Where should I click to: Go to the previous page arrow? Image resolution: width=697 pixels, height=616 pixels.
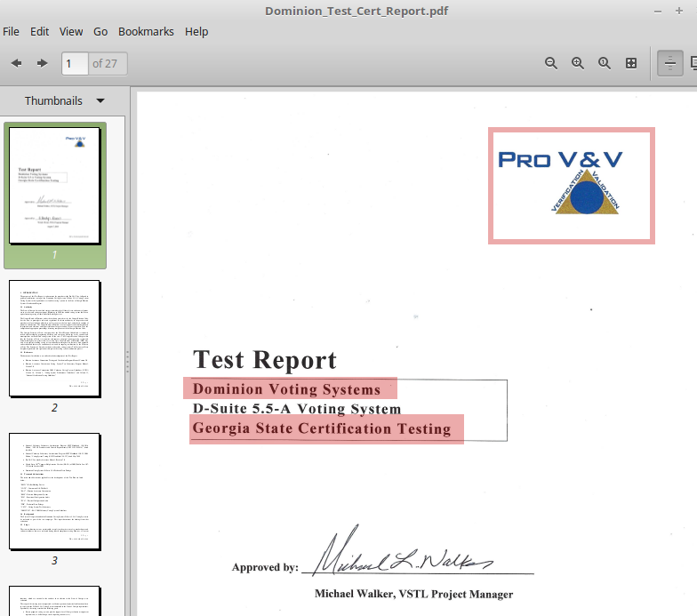[x=16, y=64]
